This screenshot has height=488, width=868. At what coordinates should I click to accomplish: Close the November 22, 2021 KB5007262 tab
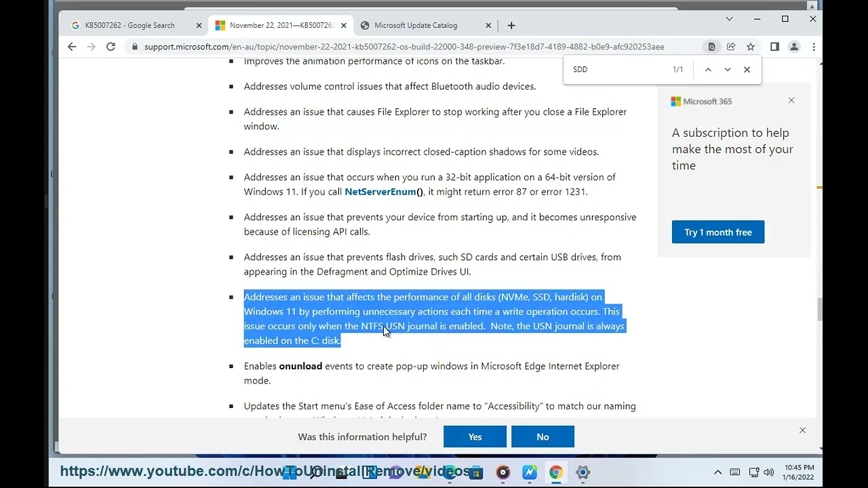(344, 25)
